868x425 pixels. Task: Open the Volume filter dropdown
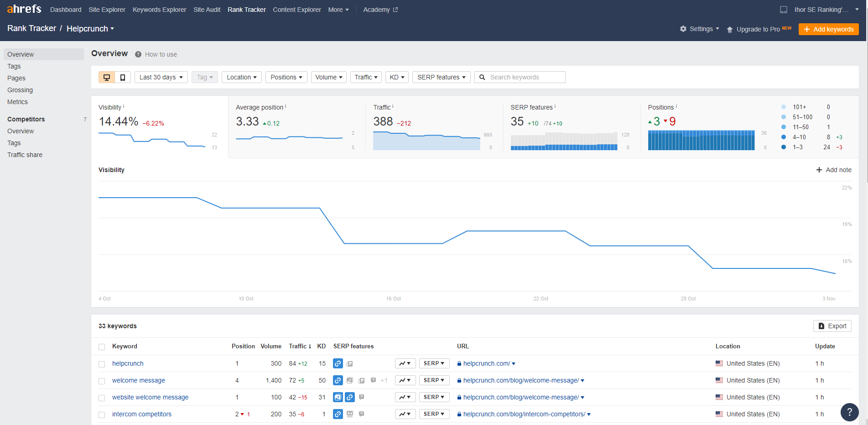329,77
